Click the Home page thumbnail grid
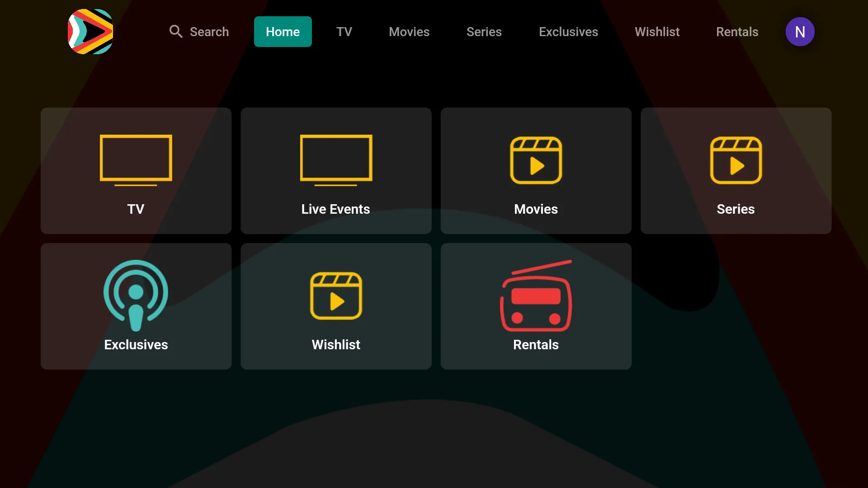 click(x=434, y=238)
